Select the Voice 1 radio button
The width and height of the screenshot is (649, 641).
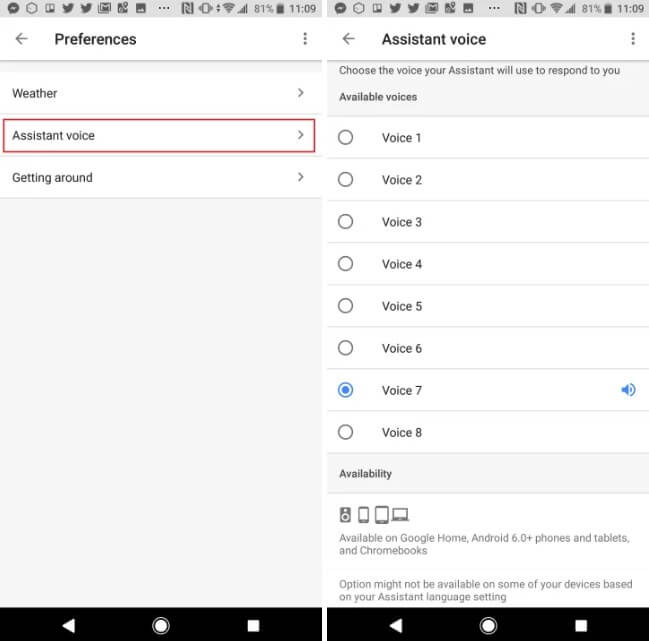pyautogui.click(x=346, y=138)
